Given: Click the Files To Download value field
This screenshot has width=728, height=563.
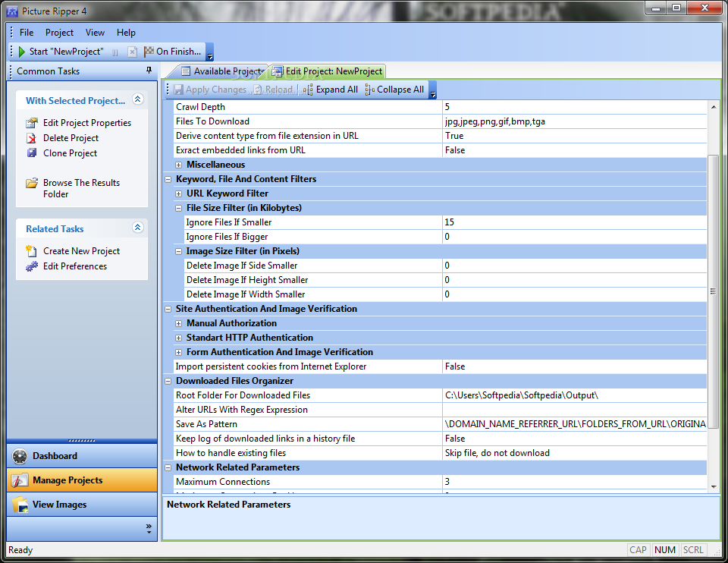Looking at the screenshot, I should click(575, 121).
